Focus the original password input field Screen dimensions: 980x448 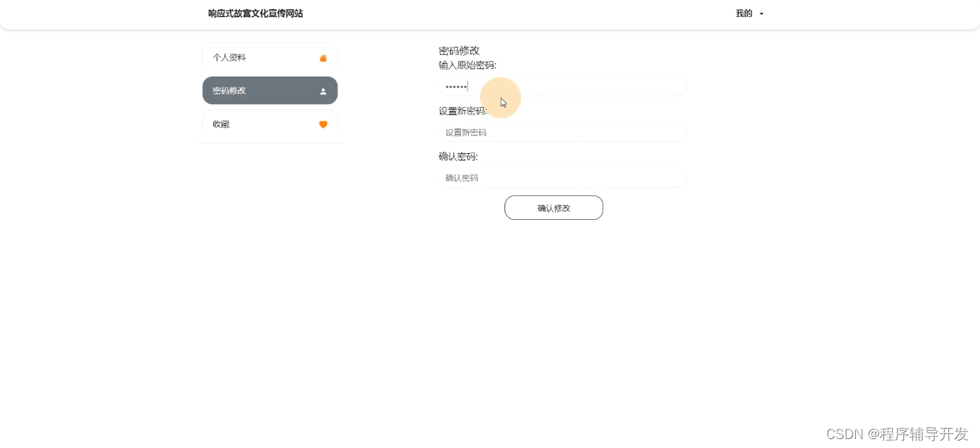pyautogui.click(x=562, y=86)
